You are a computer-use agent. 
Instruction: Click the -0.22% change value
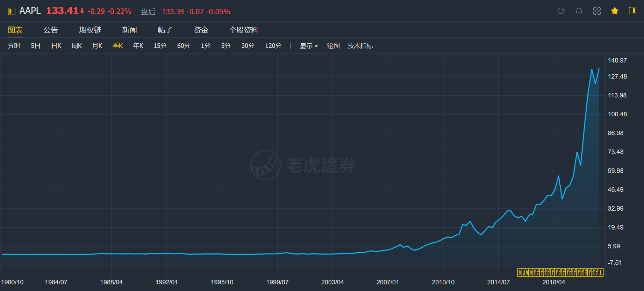tap(120, 12)
